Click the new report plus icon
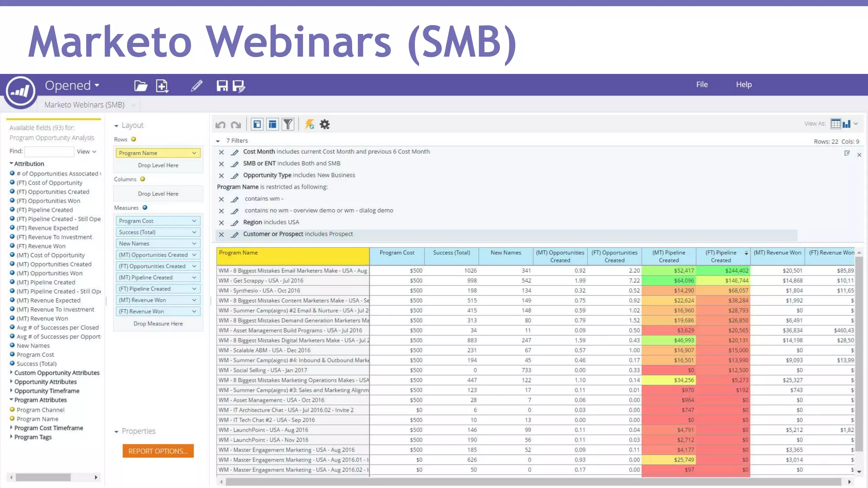868x488 pixels. [162, 86]
